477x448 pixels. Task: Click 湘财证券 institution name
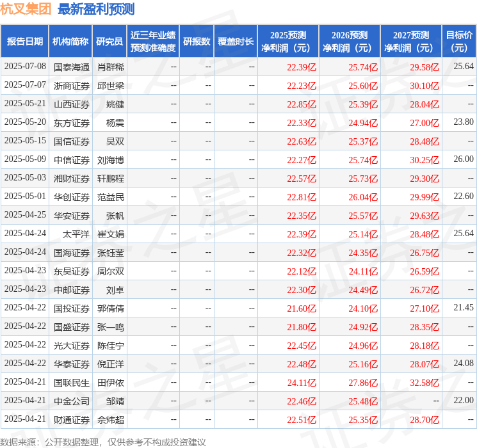pos(72,179)
